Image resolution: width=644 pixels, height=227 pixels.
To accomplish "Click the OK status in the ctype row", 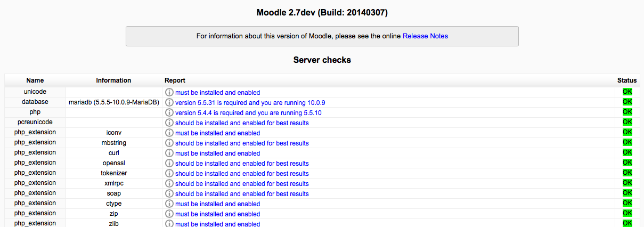I will pyautogui.click(x=627, y=204).
